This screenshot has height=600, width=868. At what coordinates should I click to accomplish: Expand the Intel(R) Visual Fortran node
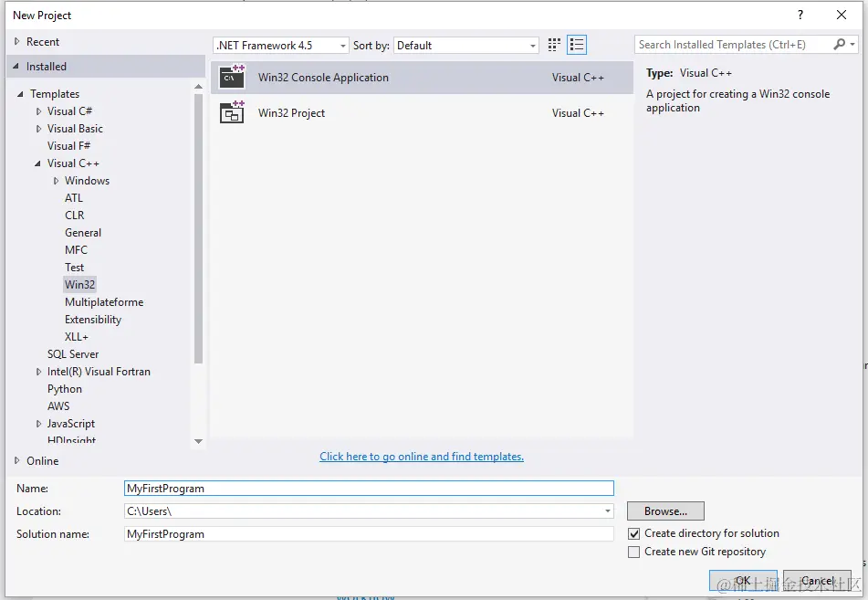[38, 372]
